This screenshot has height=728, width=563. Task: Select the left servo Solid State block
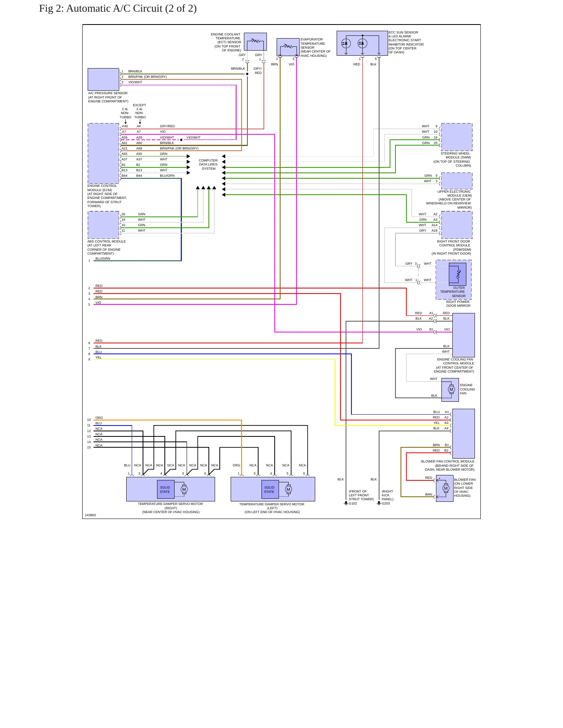(269, 489)
